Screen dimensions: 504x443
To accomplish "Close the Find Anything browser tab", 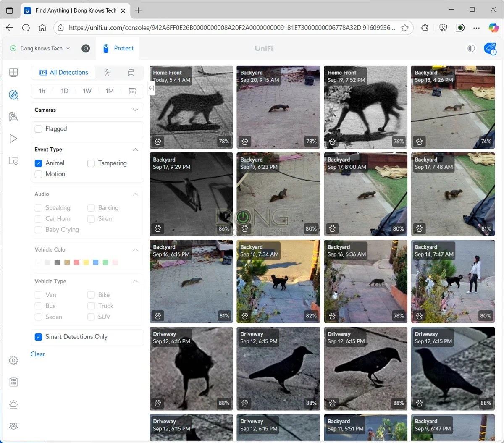I will (x=123, y=10).
